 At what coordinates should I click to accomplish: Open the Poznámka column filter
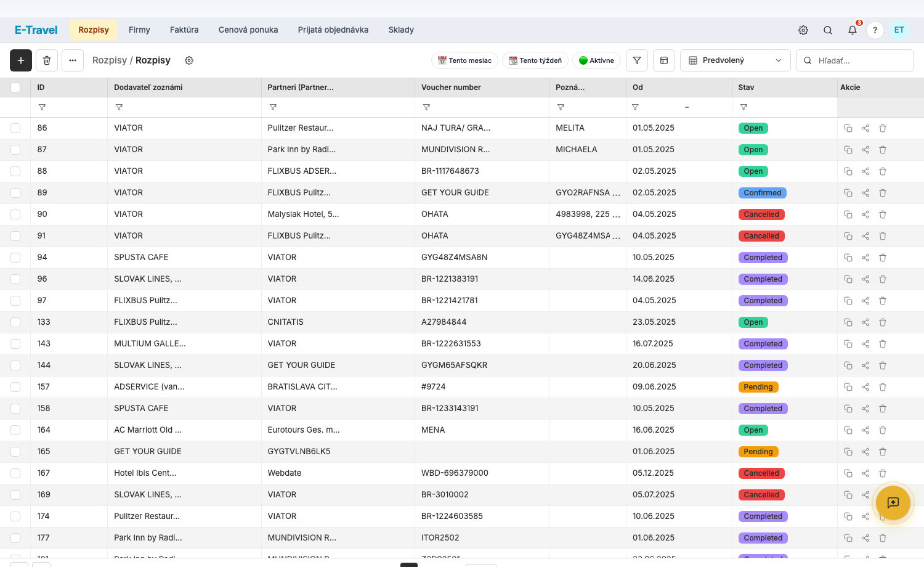(x=561, y=107)
